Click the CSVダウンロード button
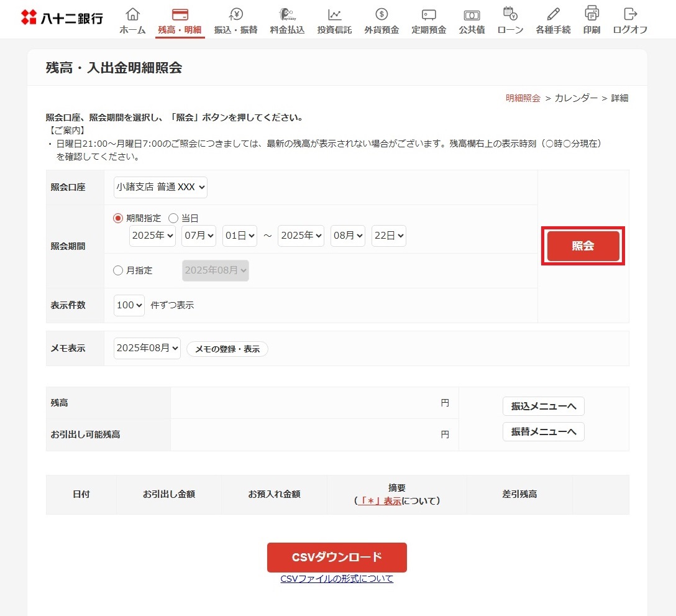 pyautogui.click(x=337, y=557)
